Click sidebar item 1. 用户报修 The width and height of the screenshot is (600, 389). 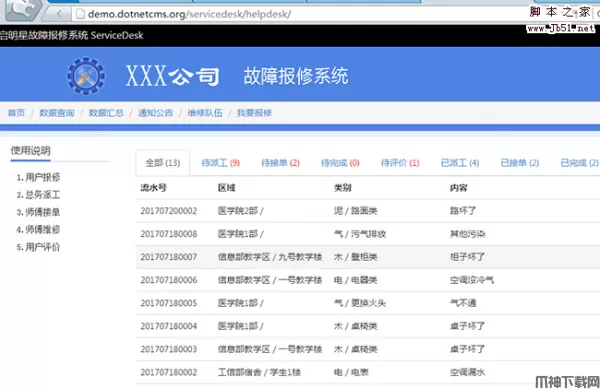(x=38, y=177)
